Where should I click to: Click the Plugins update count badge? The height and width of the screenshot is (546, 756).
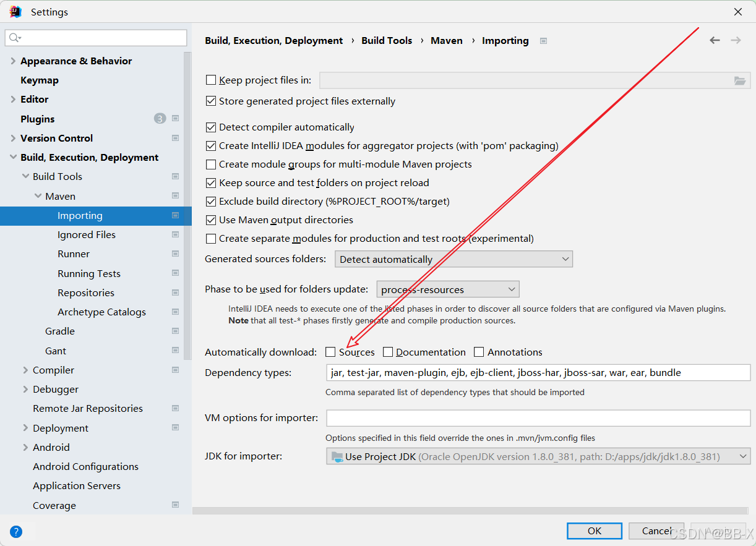[x=160, y=119]
